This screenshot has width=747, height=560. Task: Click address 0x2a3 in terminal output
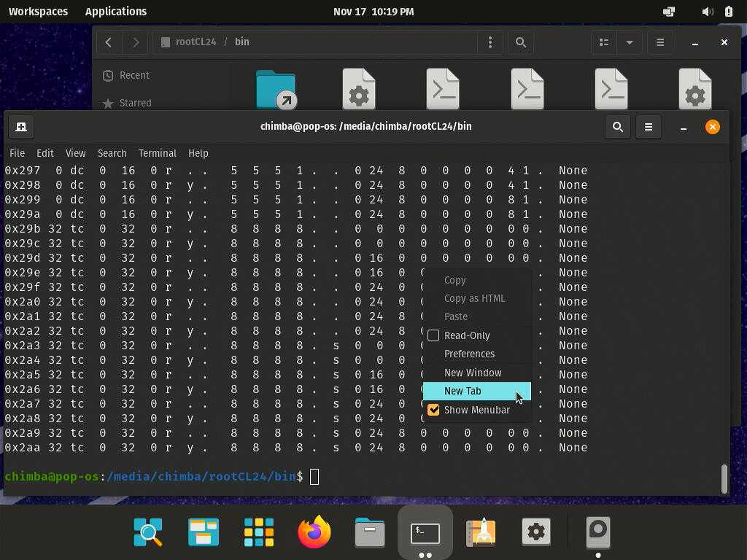23,345
